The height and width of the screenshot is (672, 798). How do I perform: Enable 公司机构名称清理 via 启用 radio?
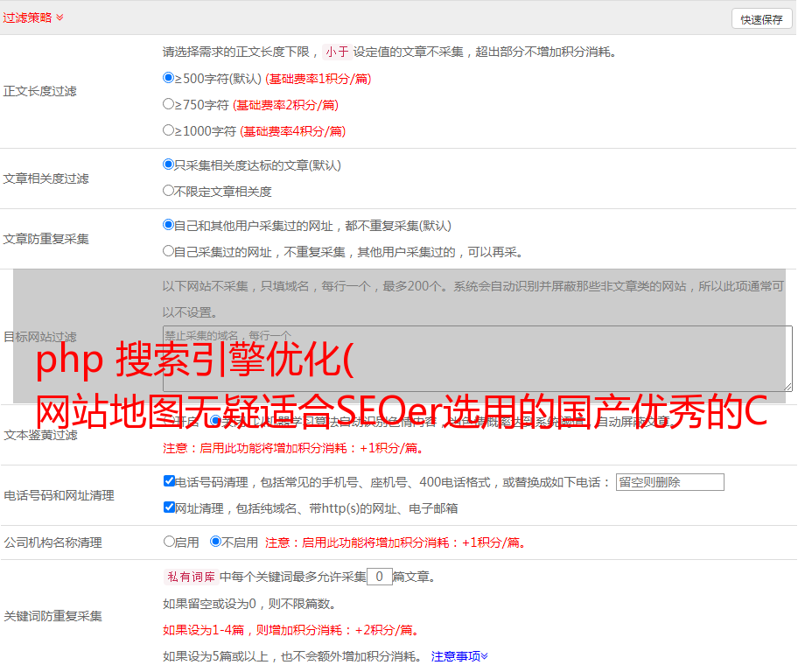tap(169, 542)
